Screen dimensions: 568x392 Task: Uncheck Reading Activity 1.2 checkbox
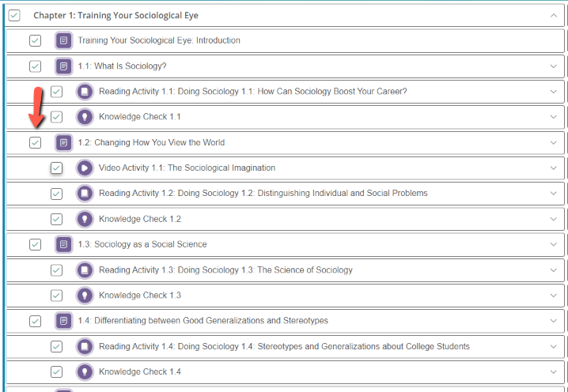(x=56, y=194)
